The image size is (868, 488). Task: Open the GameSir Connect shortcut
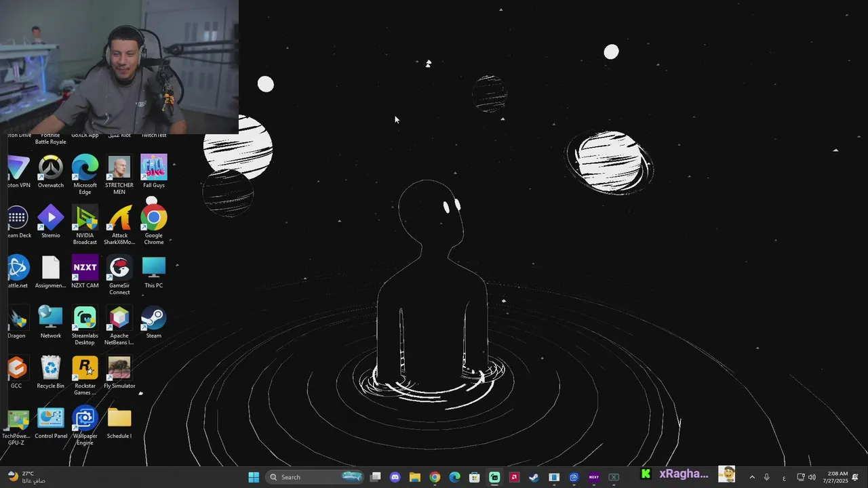point(119,275)
